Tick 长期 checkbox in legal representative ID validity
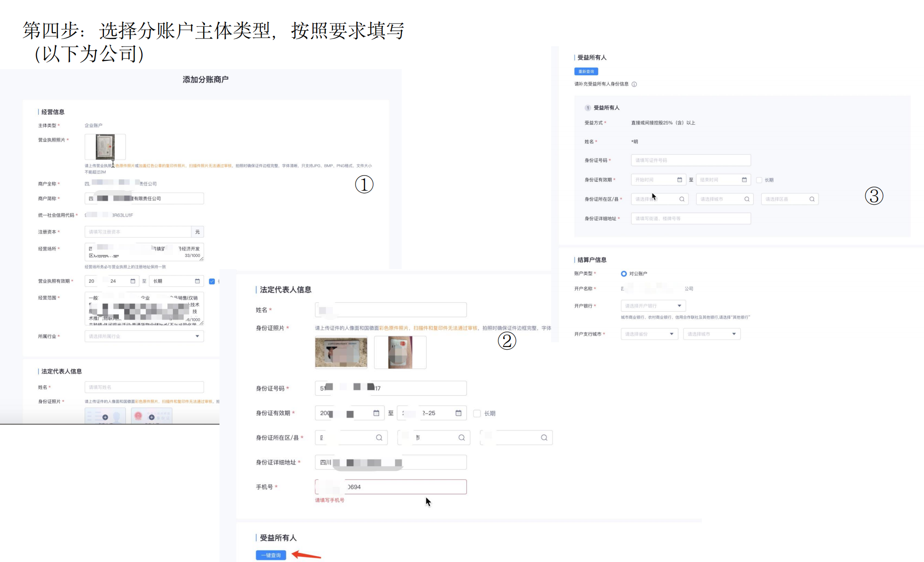 [477, 414]
